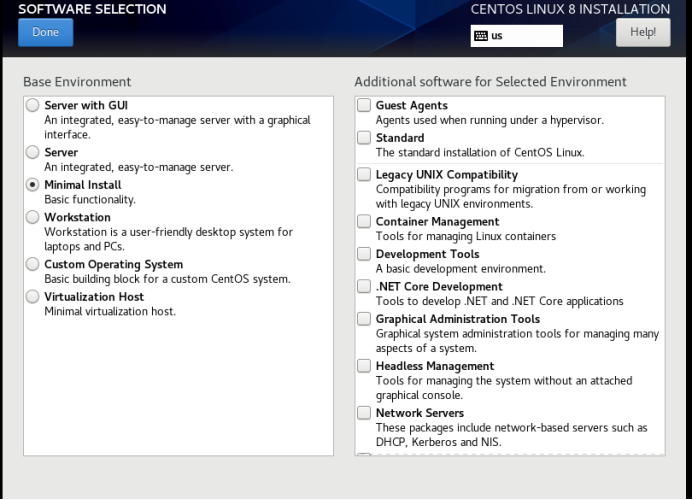This screenshot has width=693, height=500.
Task: Click 'Basic functionality.' description text
Action: point(90,200)
